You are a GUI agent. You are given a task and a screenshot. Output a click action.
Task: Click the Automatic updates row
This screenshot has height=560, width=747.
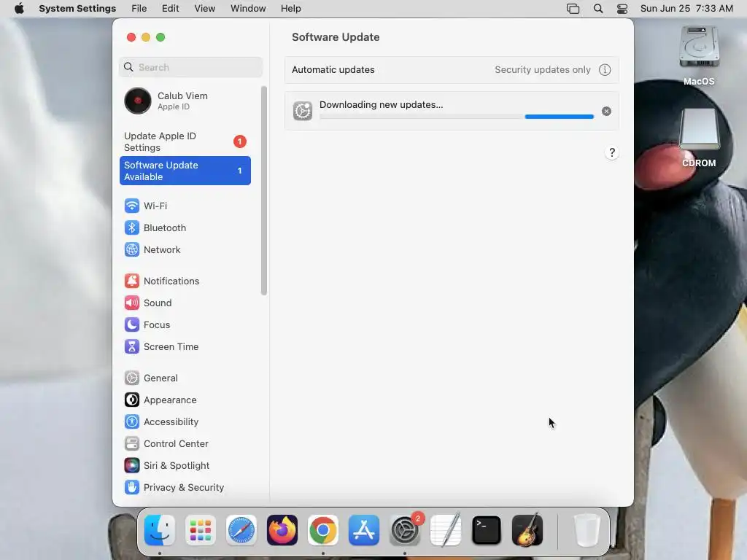pyautogui.click(x=452, y=70)
